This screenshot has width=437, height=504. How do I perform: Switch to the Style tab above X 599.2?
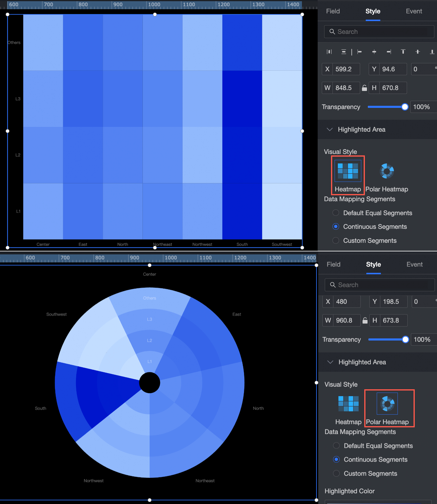click(x=373, y=11)
